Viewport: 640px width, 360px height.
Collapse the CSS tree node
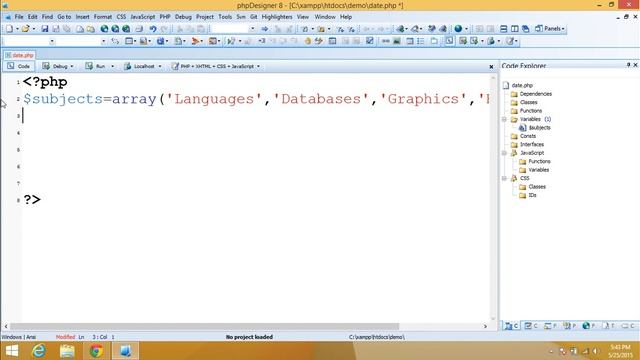point(504,178)
